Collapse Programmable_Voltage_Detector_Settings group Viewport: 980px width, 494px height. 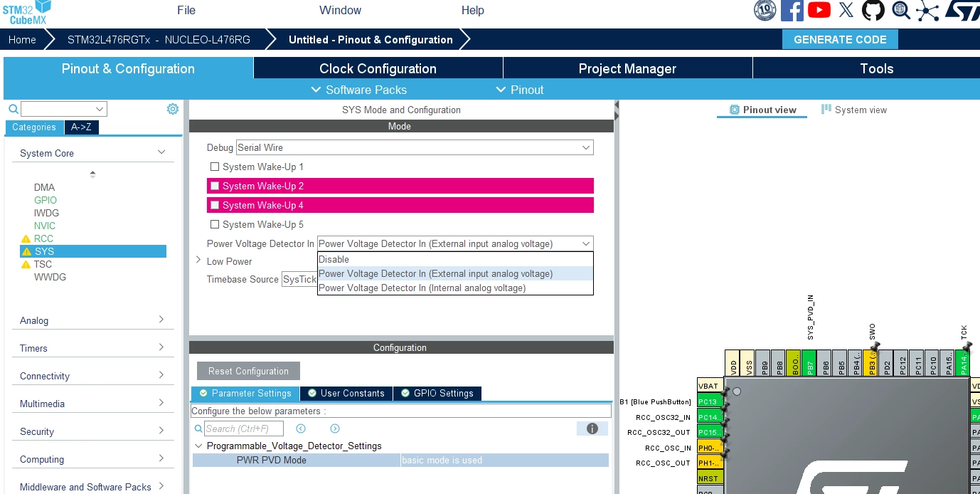(198, 446)
